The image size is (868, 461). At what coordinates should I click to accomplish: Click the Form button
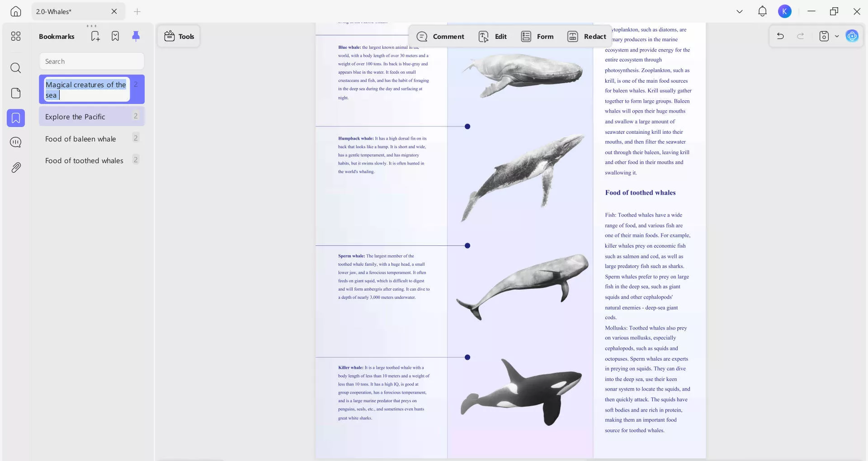pos(537,37)
